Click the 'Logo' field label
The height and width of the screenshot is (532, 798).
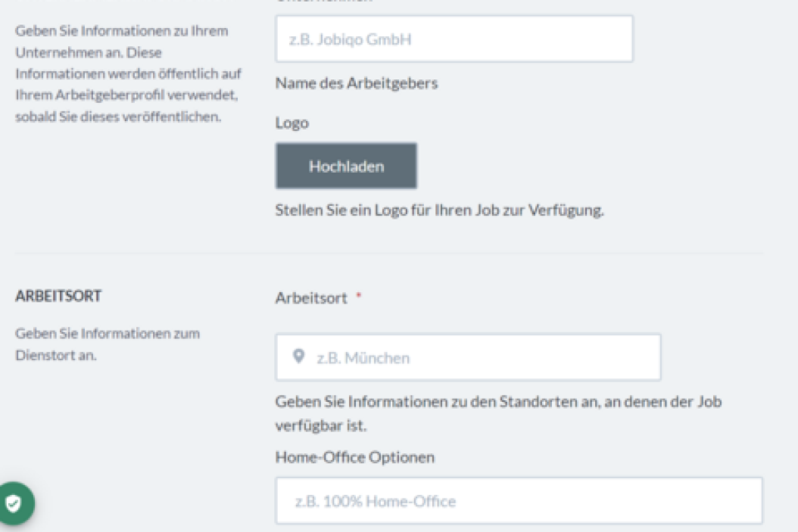point(292,123)
